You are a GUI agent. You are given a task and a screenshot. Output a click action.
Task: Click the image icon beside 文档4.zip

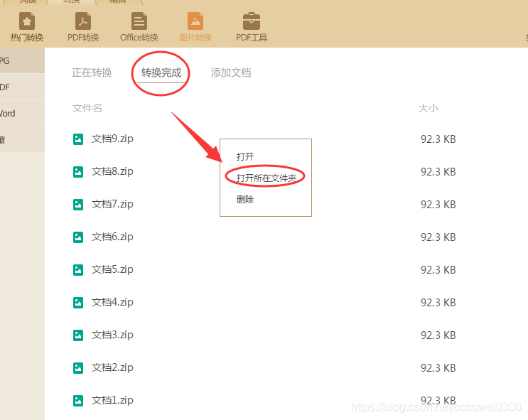pos(78,303)
